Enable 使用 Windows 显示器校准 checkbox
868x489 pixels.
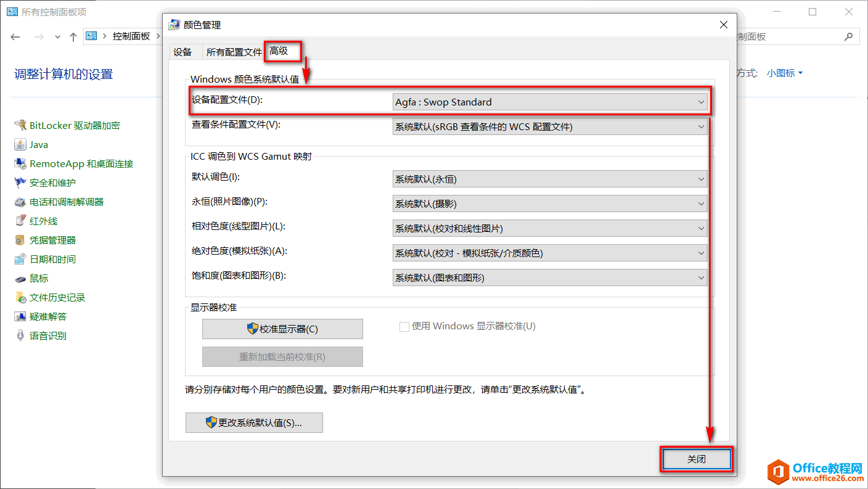point(404,327)
